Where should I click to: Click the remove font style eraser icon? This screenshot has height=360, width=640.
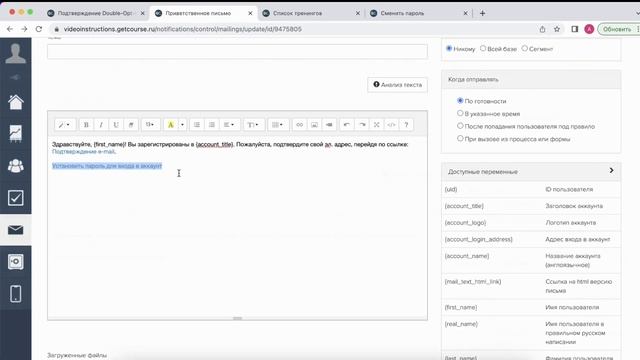pos(131,125)
